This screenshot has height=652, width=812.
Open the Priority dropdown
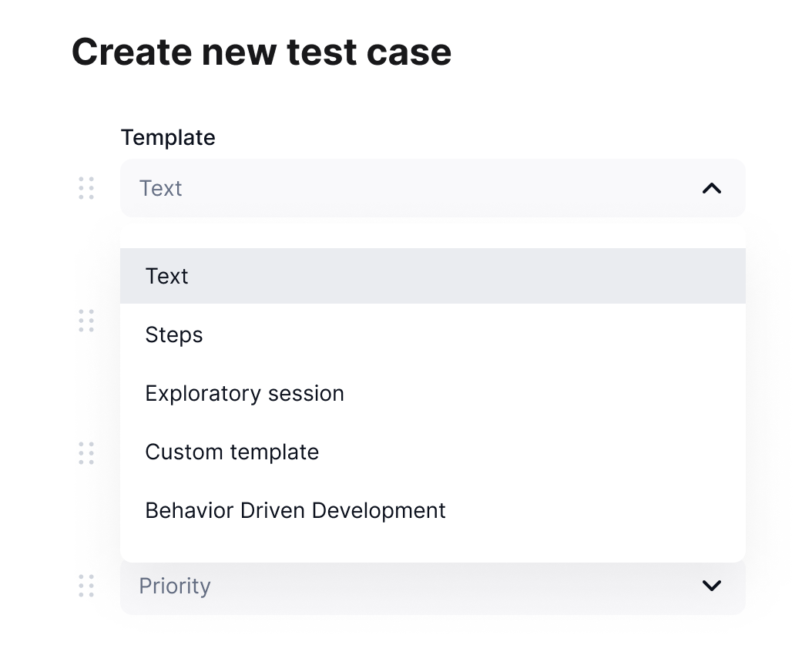point(432,586)
